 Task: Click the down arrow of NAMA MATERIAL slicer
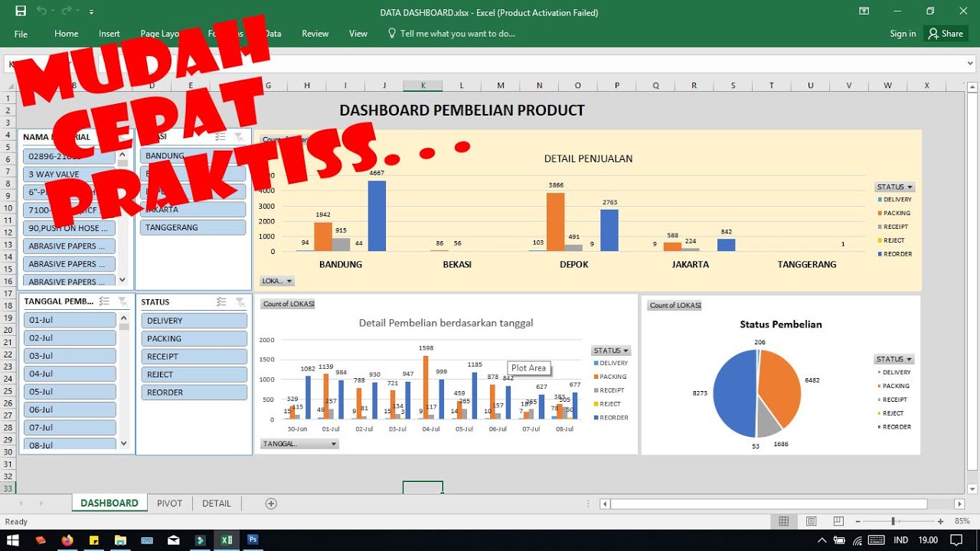[124, 281]
